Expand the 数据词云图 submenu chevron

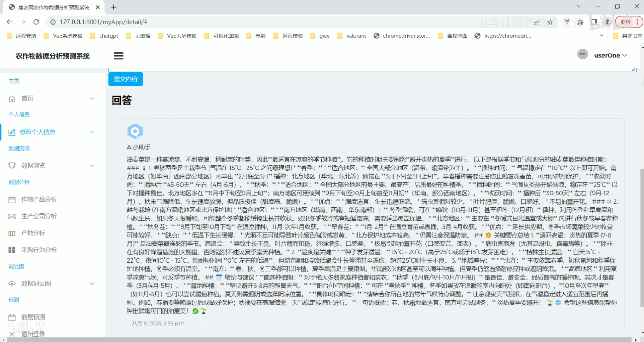coord(92,283)
